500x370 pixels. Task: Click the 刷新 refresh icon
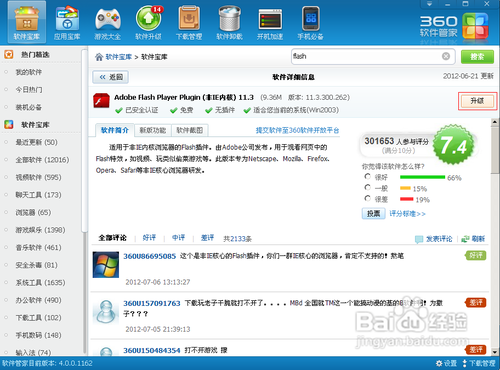coord(465,239)
